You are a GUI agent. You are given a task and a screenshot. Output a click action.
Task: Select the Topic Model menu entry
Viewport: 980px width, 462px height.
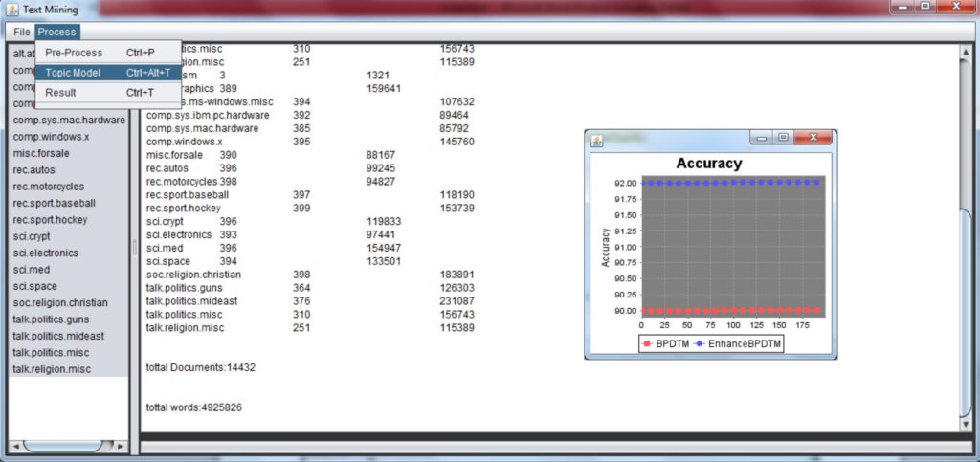73,73
